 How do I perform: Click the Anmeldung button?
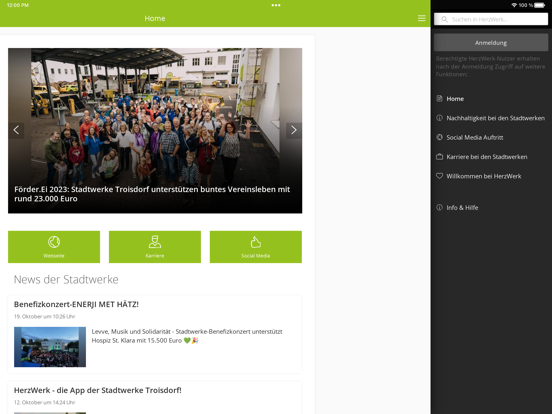[x=491, y=43]
